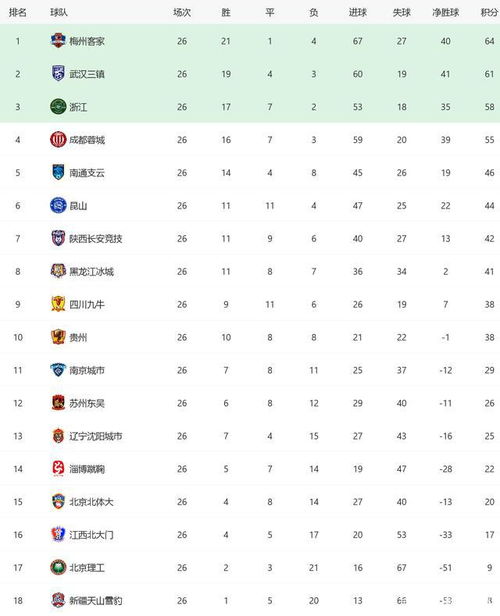Open the 浙江 green round logo
Viewport: 500px width, 616px height.
click(58, 107)
